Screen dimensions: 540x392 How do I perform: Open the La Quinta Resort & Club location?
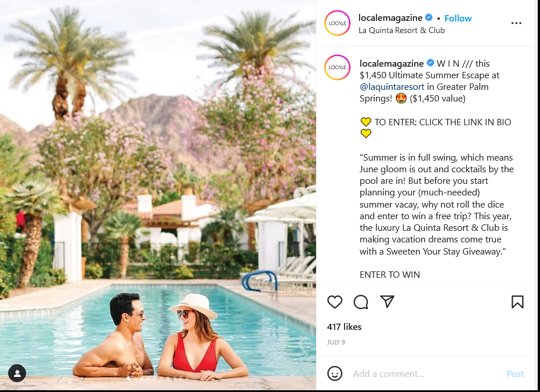point(401,30)
